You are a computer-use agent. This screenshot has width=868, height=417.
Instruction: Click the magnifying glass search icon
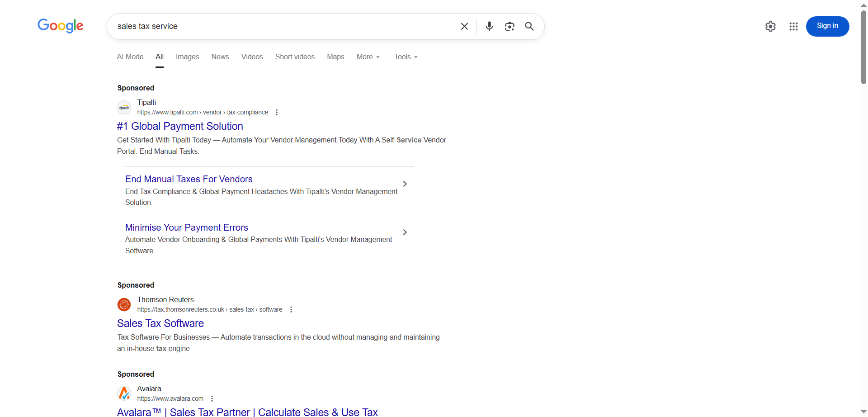pyautogui.click(x=529, y=26)
